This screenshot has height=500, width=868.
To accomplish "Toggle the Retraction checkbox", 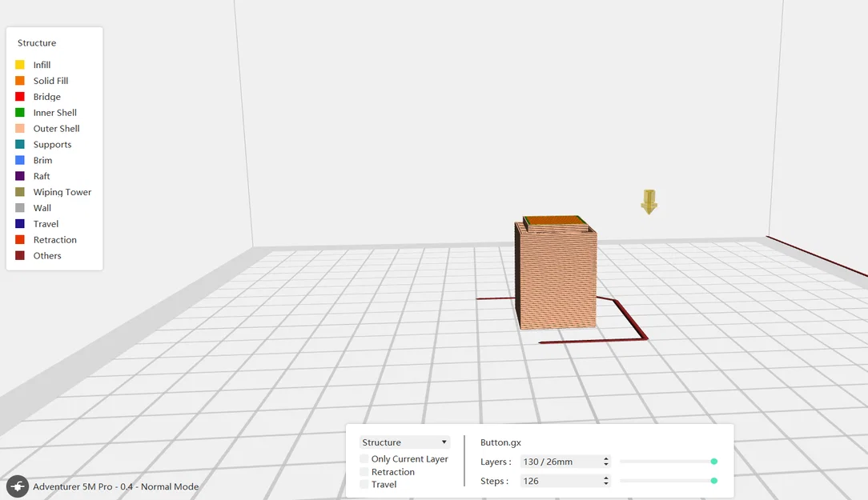I will pos(364,472).
